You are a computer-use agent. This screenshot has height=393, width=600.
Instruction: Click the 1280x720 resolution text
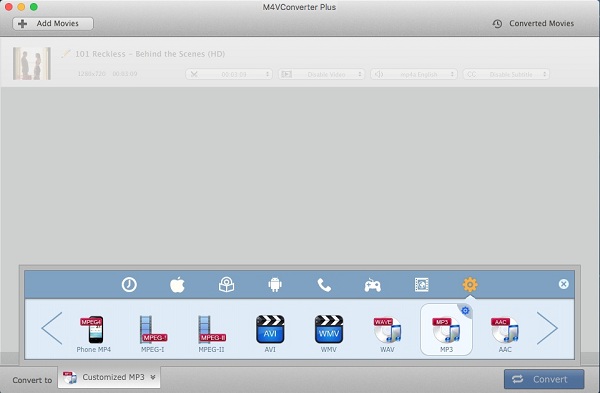click(91, 73)
